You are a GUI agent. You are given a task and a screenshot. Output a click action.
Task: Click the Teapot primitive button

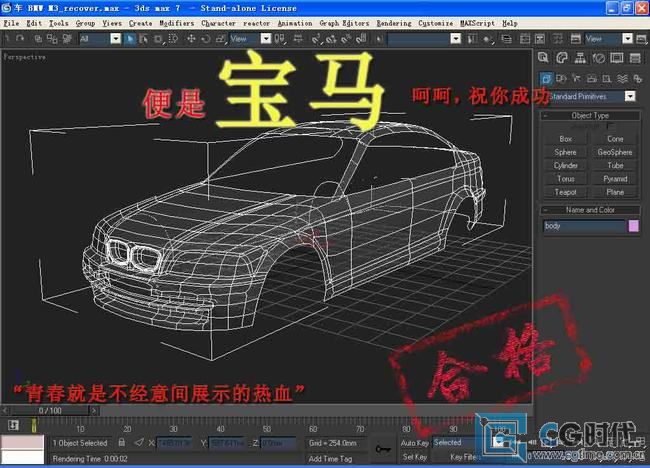(565, 192)
